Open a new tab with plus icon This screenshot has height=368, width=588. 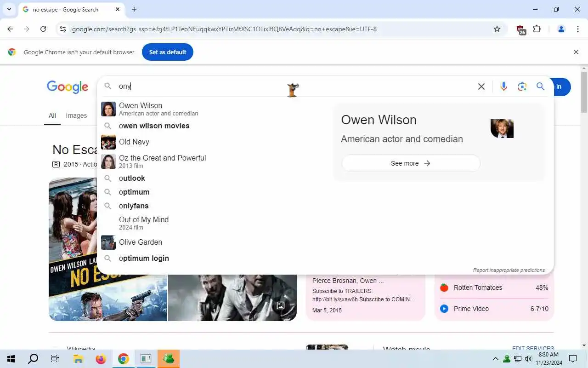[x=134, y=9]
